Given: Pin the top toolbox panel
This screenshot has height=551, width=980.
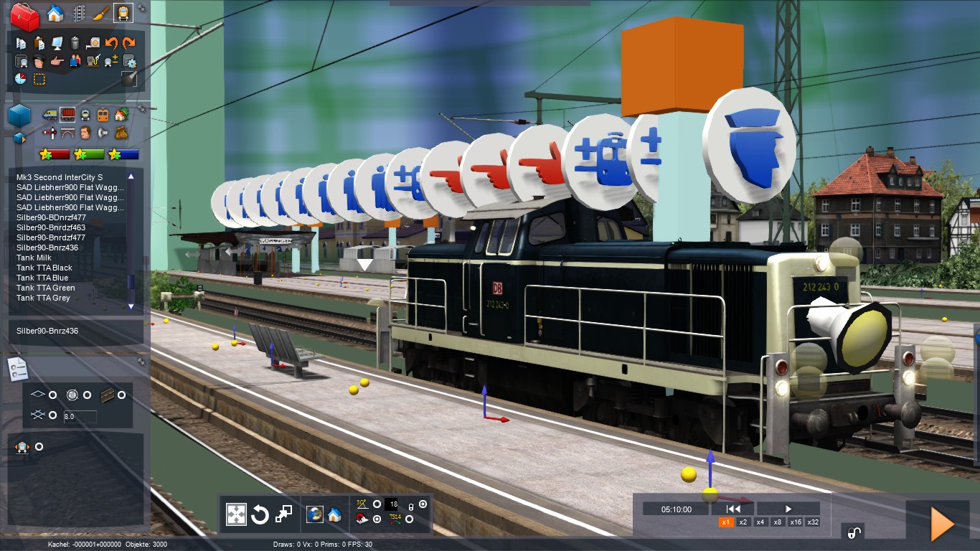Looking at the screenshot, I should point(142,8).
